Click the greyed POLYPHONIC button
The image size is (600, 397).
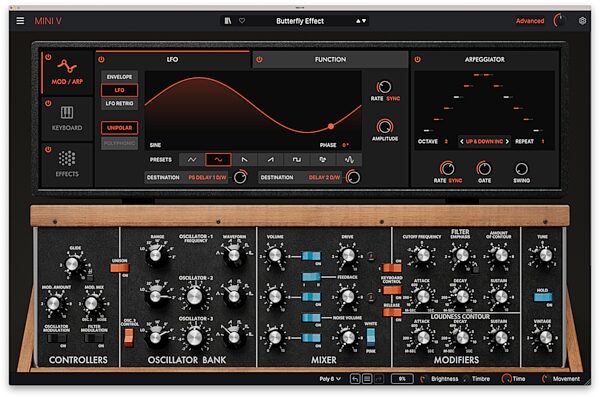coord(119,144)
